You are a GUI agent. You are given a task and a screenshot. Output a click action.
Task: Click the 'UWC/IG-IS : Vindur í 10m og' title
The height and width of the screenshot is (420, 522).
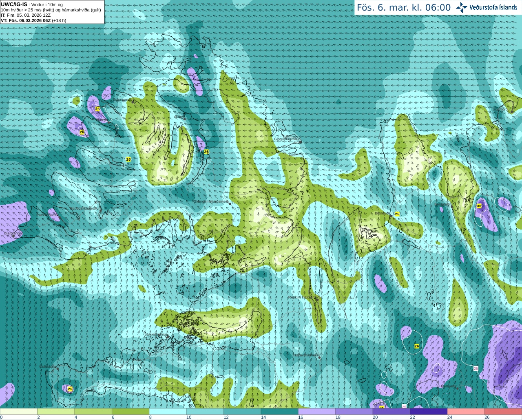[x=32, y=4]
